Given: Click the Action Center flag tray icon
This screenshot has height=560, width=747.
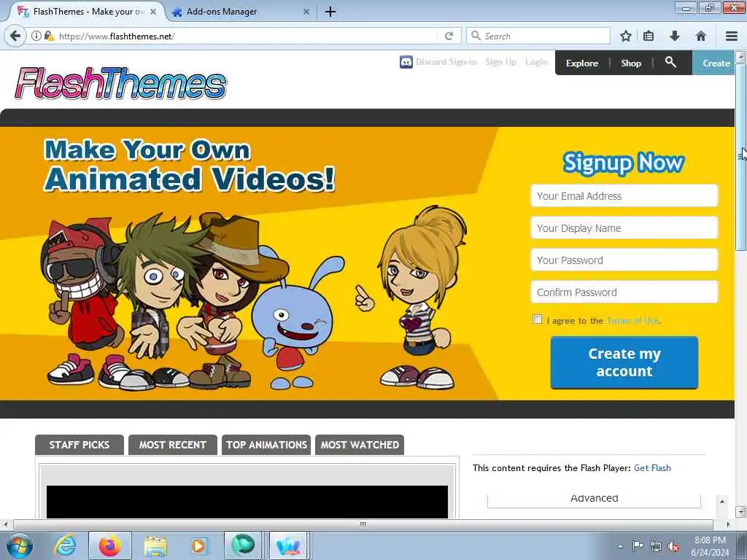Looking at the screenshot, I should click(638, 546).
